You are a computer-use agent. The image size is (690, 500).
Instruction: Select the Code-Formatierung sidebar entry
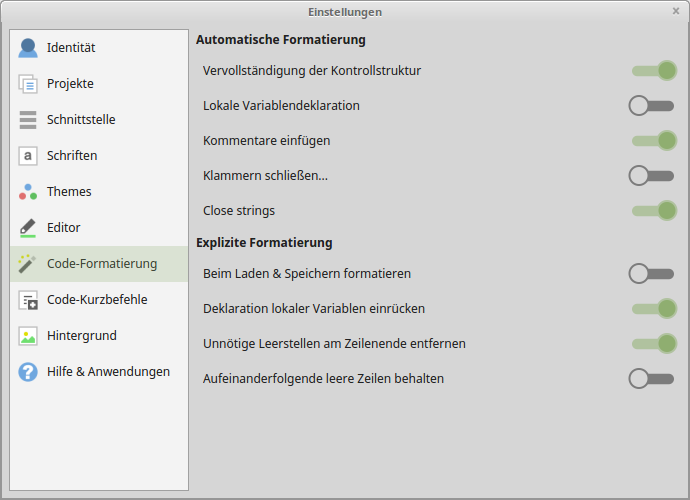(99, 264)
